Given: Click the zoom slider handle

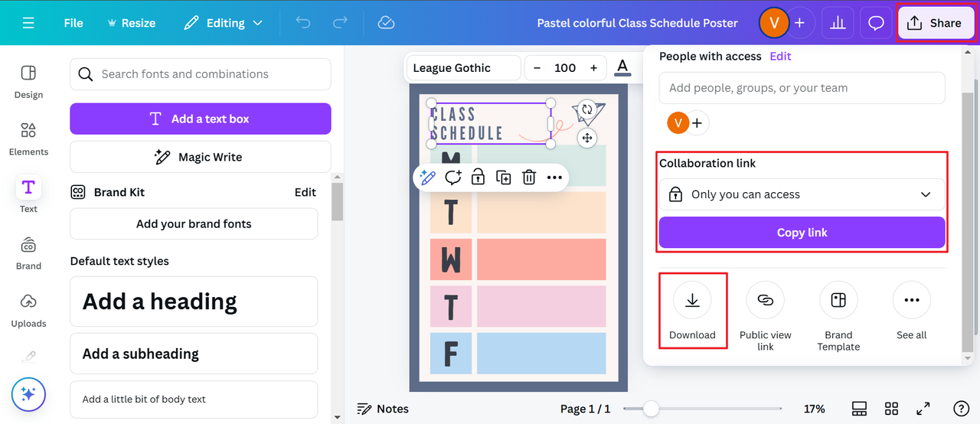Looking at the screenshot, I should 651,409.
